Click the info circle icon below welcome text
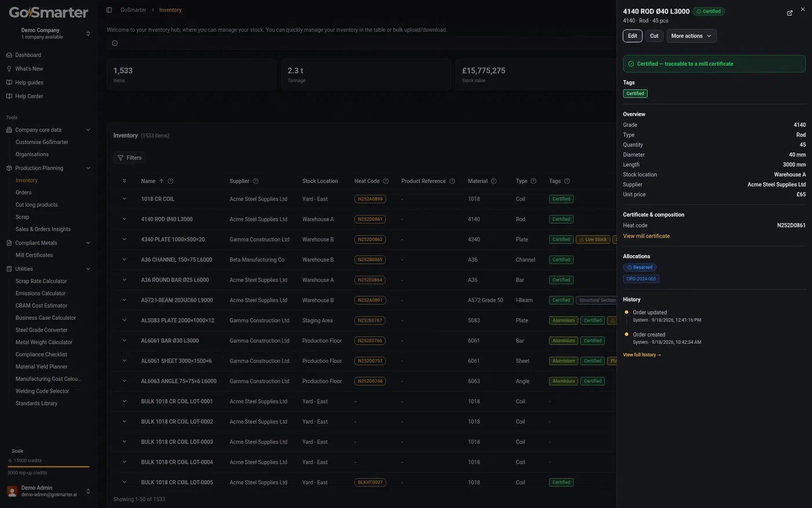 click(x=115, y=43)
